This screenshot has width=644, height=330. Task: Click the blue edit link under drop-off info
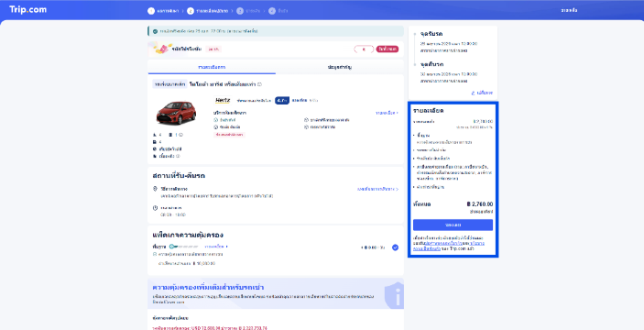click(x=482, y=93)
